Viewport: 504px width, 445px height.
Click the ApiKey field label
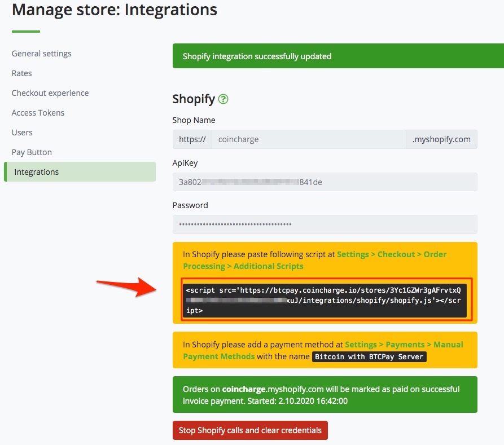[185, 163]
